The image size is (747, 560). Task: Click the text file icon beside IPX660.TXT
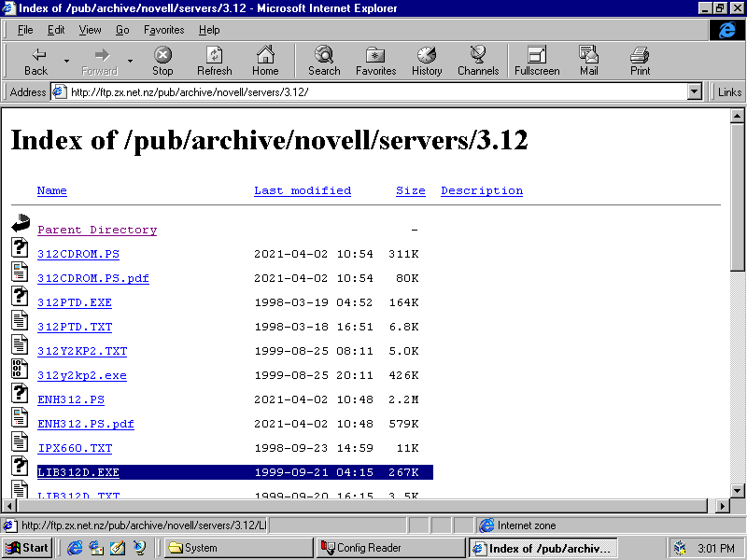click(x=20, y=441)
